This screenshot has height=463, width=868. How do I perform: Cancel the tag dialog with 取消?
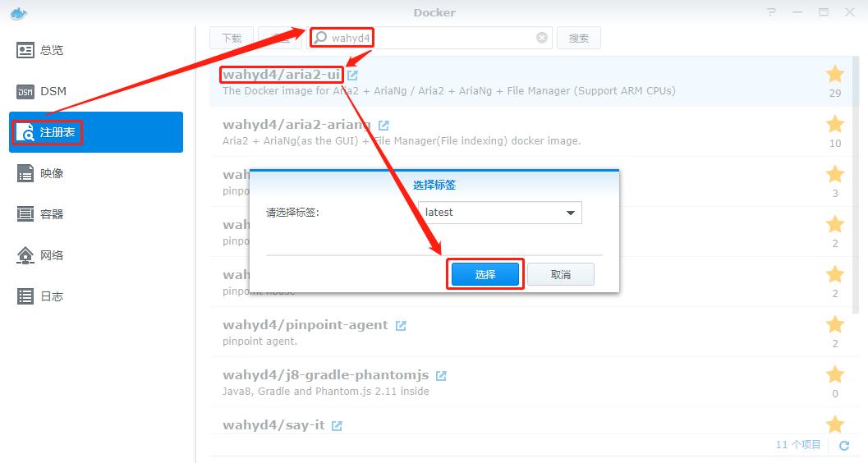561,274
